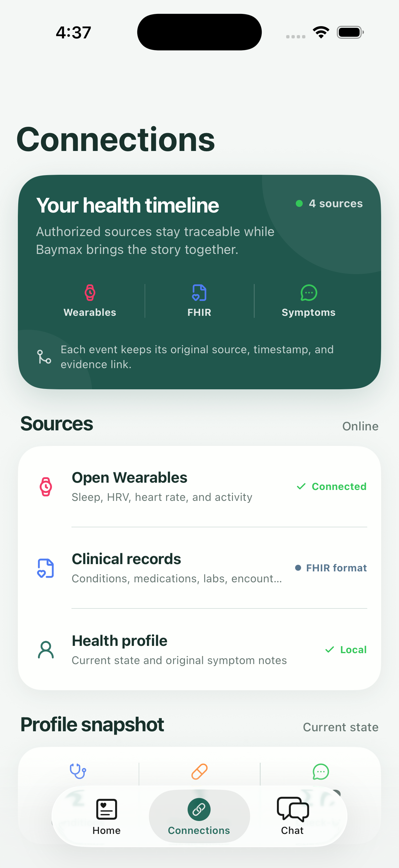Tap the green message icon in Profile snapshot

(x=321, y=771)
